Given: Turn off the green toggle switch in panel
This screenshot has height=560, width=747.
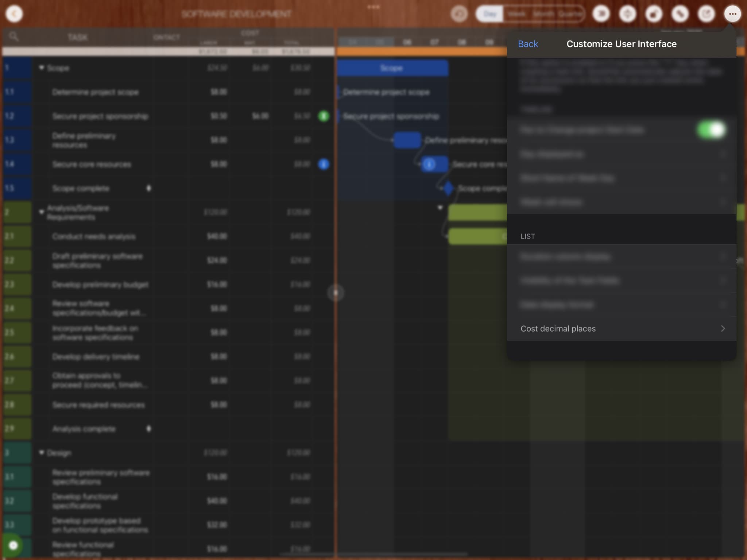Looking at the screenshot, I should pyautogui.click(x=711, y=130).
